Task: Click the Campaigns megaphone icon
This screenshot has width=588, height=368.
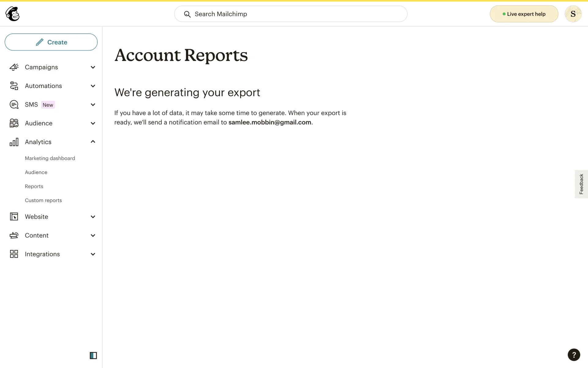Action: 14,67
